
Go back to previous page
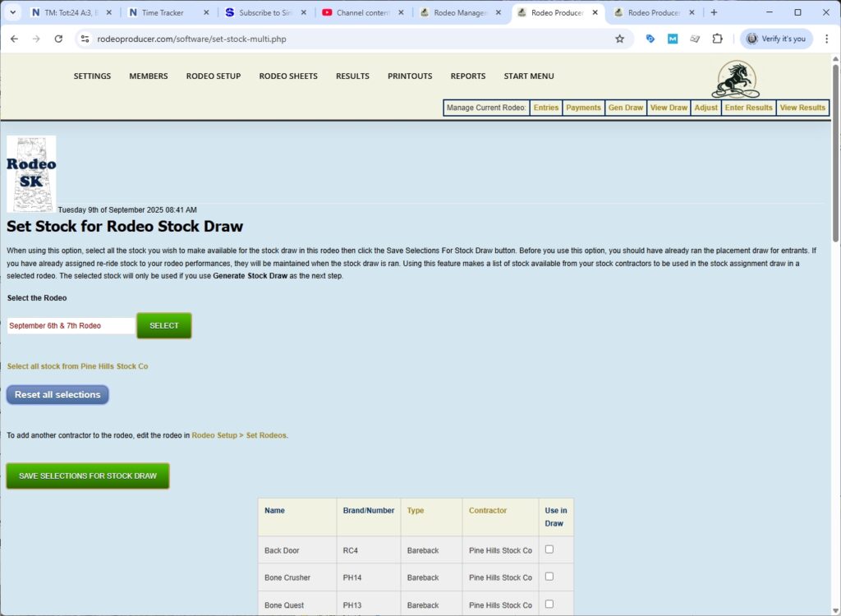click(14, 39)
